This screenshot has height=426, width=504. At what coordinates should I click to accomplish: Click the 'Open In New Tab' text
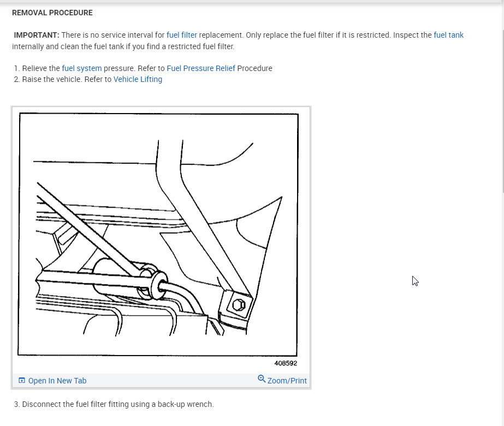tap(57, 381)
